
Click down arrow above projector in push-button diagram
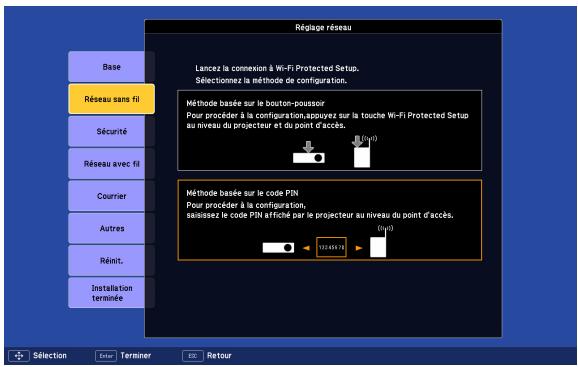tap(308, 147)
